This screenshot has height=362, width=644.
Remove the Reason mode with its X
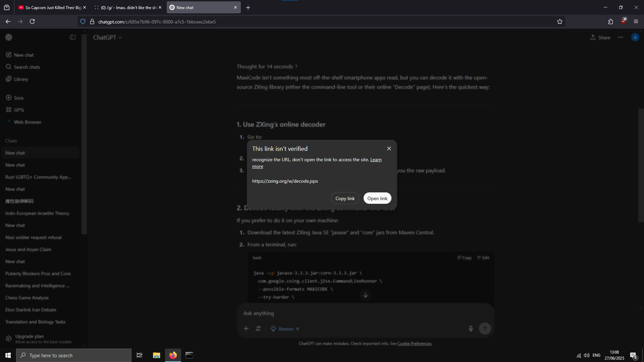[x=298, y=329]
